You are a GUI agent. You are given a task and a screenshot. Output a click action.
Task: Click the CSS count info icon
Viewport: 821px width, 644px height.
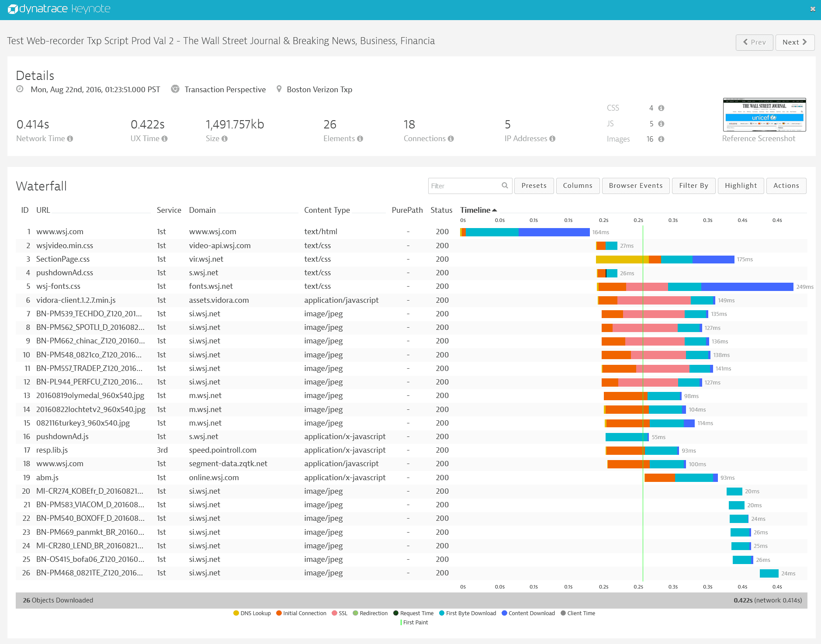(661, 108)
